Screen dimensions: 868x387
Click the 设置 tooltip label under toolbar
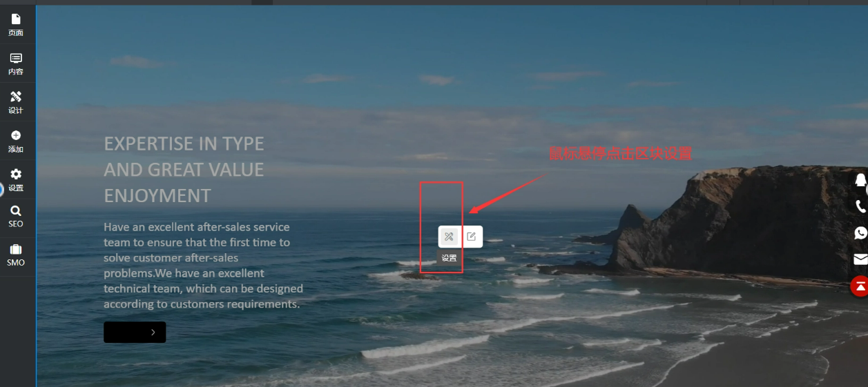pos(450,258)
